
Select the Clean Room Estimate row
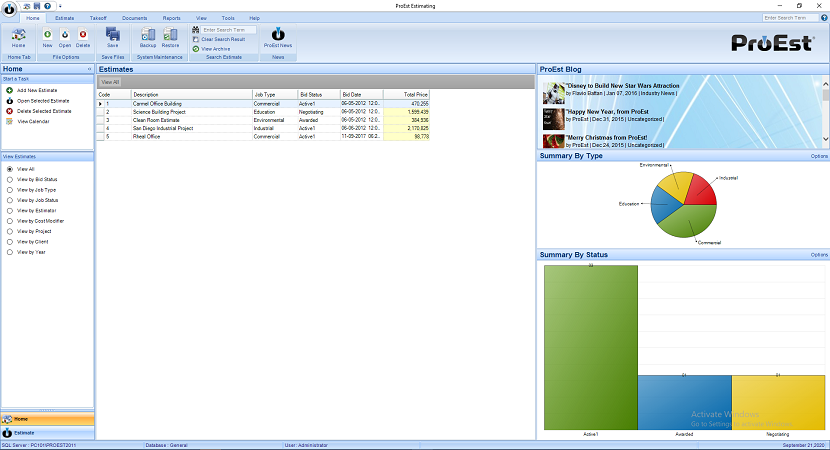263,120
